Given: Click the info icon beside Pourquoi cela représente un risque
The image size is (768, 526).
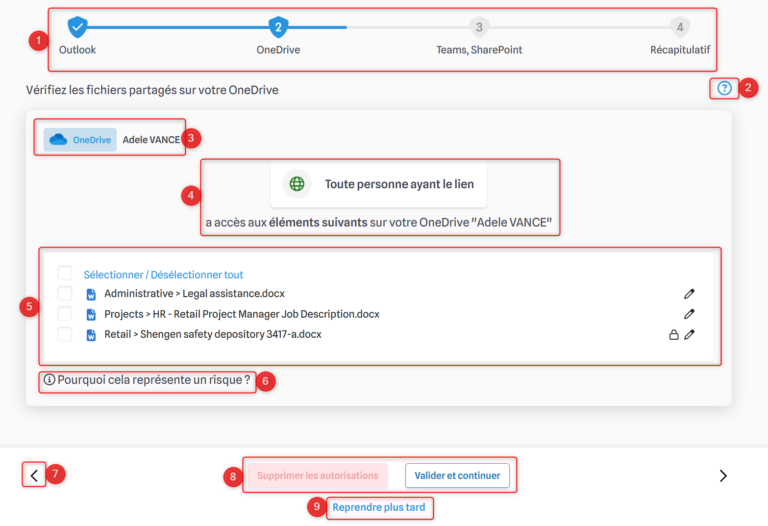Looking at the screenshot, I should point(49,379).
